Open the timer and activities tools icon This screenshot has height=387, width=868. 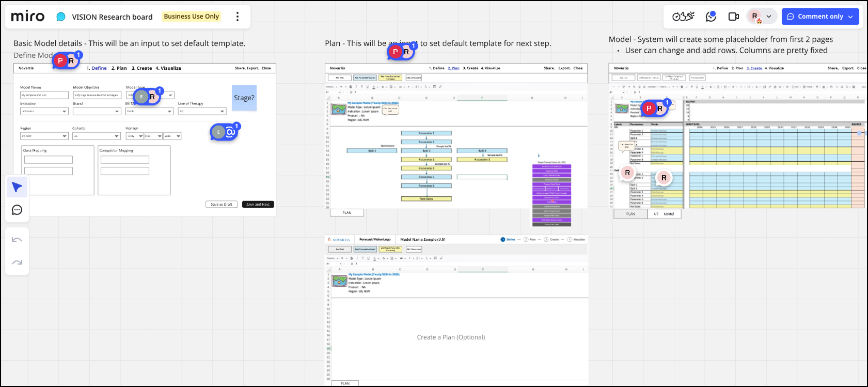coord(683,17)
